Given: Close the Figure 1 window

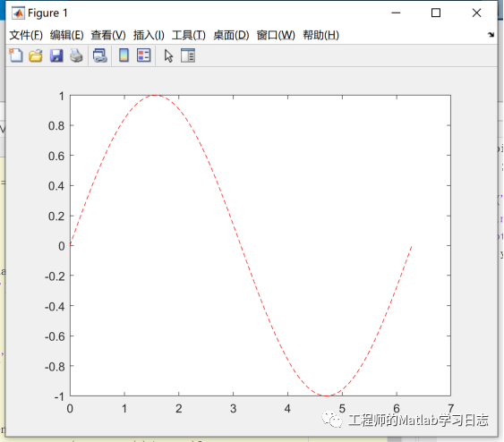Looking at the screenshot, I should click(x=476, y=13).
